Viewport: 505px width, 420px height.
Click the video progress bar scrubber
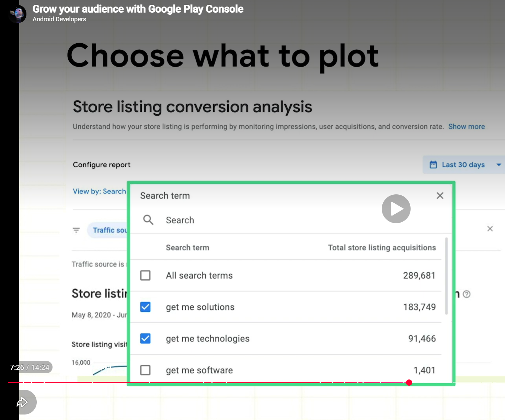[409, 383]
